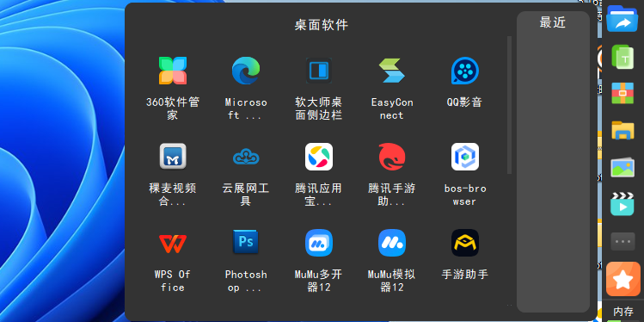Viewport: 644px width, 322px height.
Task: Open 手游助手 yellow icon
Action: click(x=465, y=243)
